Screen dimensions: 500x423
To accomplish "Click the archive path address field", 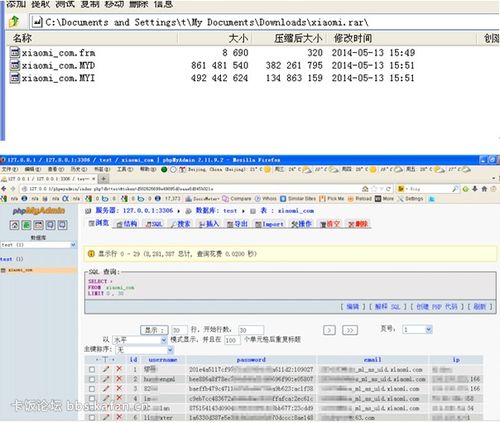I will tap(264, 22).
